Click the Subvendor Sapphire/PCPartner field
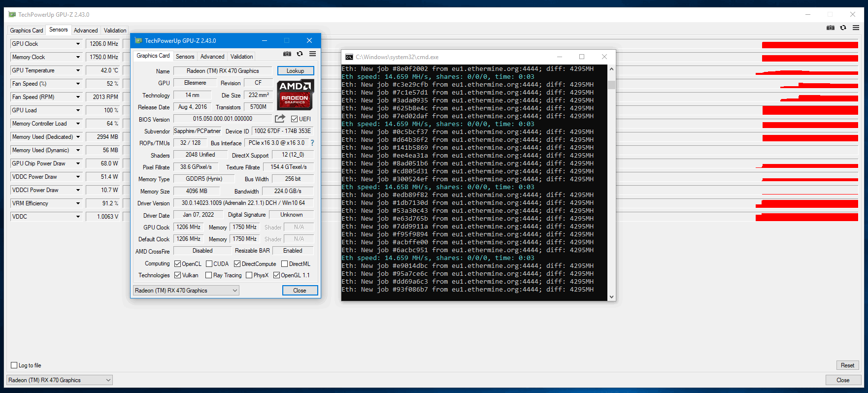Screen dimensions: 868x393 (x=197, y=131)
